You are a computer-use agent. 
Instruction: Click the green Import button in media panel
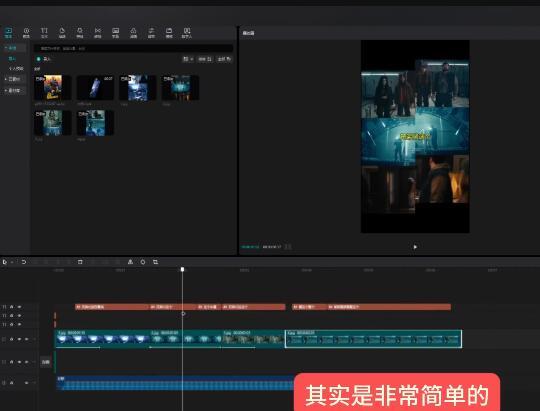pyautogui.click(x=44, y=59)
